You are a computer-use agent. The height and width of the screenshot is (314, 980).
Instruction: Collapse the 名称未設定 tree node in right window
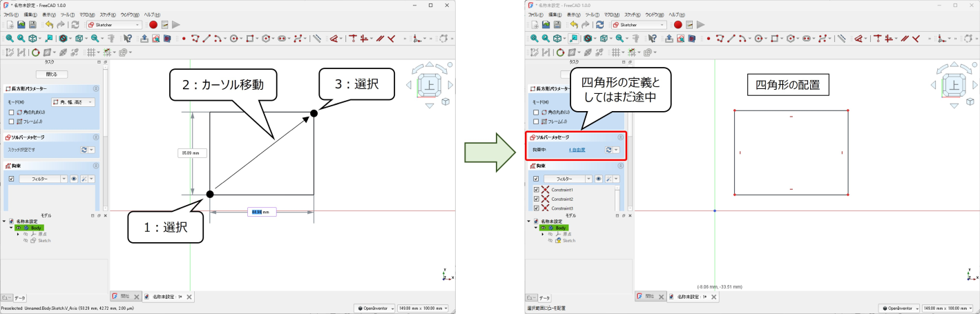pos(528,222)
